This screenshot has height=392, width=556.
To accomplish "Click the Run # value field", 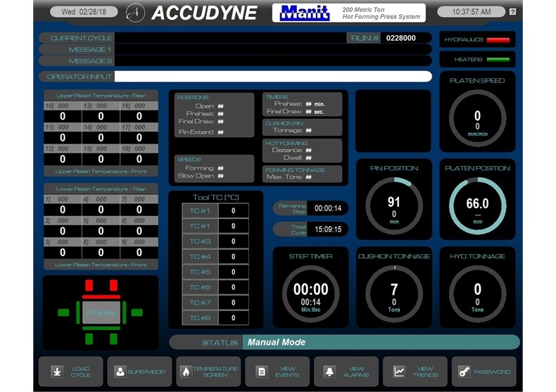I will tap(407, 38).
